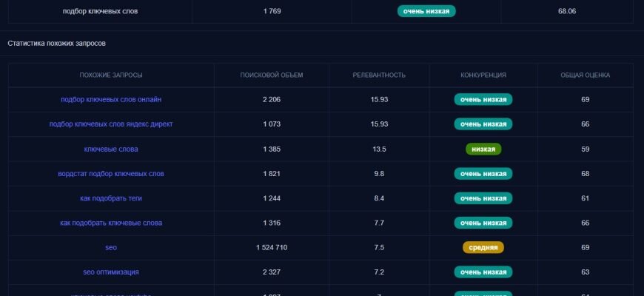Select relevance 15.93 in the яндекс директ row
The image size is (644, 296).
point(379,124)
